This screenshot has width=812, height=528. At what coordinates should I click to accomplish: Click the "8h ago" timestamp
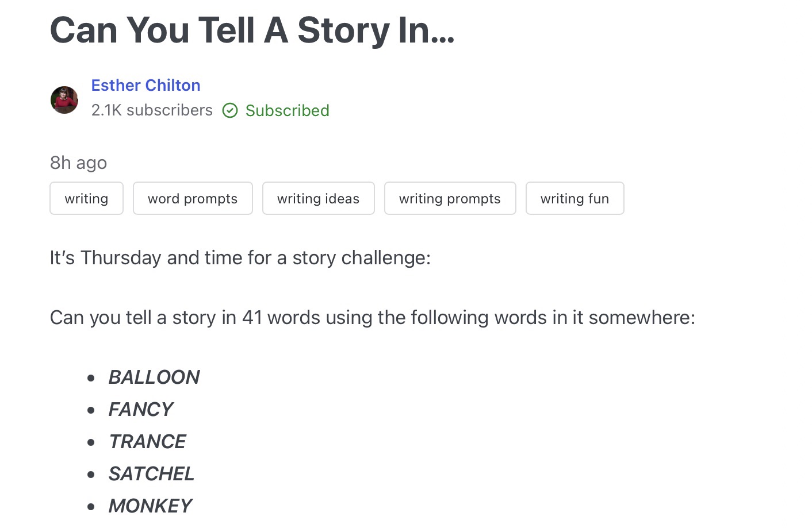78,163
